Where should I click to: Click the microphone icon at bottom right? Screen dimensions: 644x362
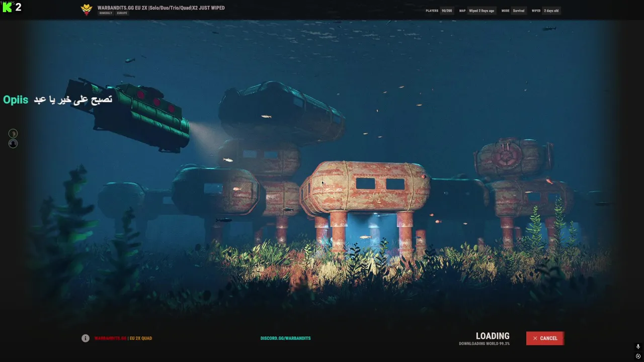click(x=638, y=347)
